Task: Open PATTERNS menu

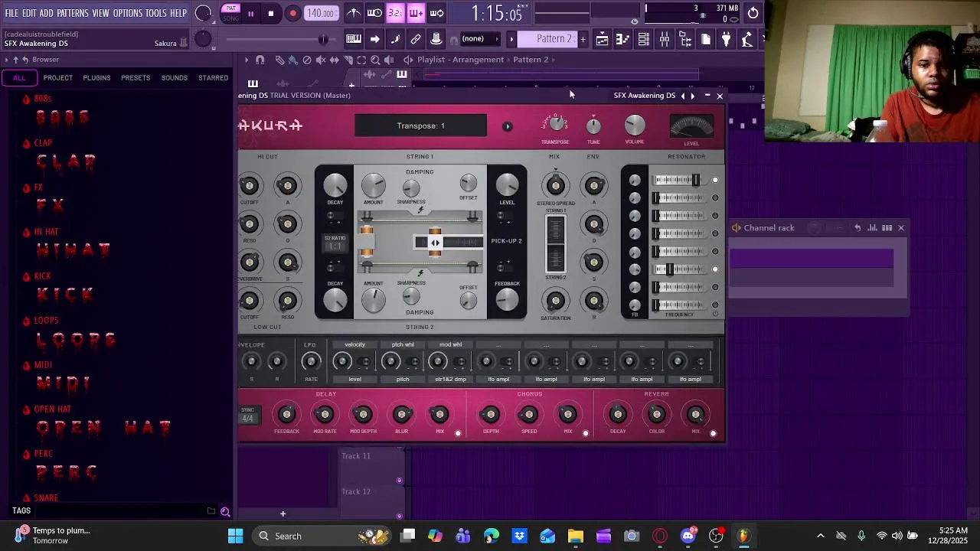Action: tap(73, 13)
